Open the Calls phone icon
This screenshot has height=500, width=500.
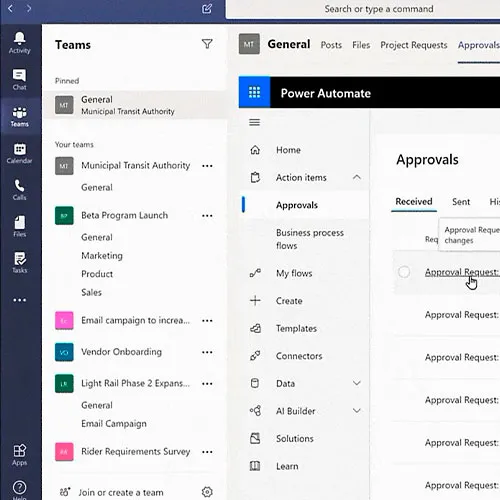tap(20, 190)
